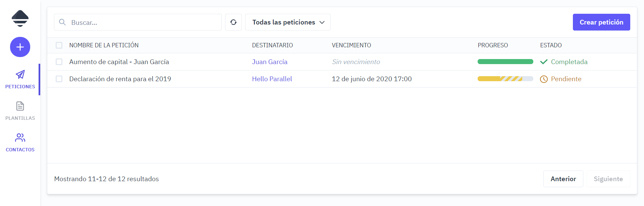Screen dimensions: 644x206
Task: Click the clock icon next to Pendiente
Action: click(544, 79)
